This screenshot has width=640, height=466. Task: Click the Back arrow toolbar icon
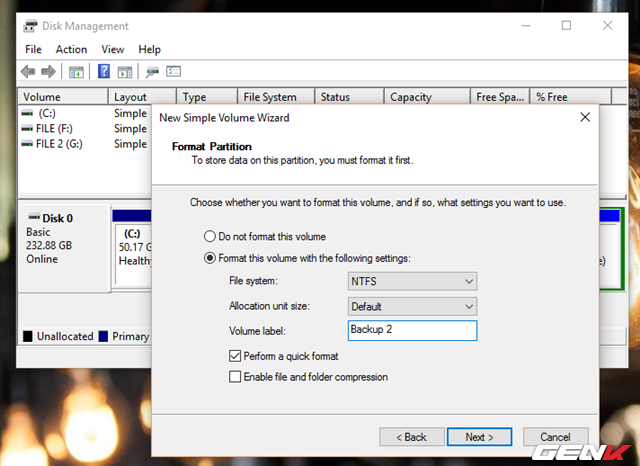point(28,71)
